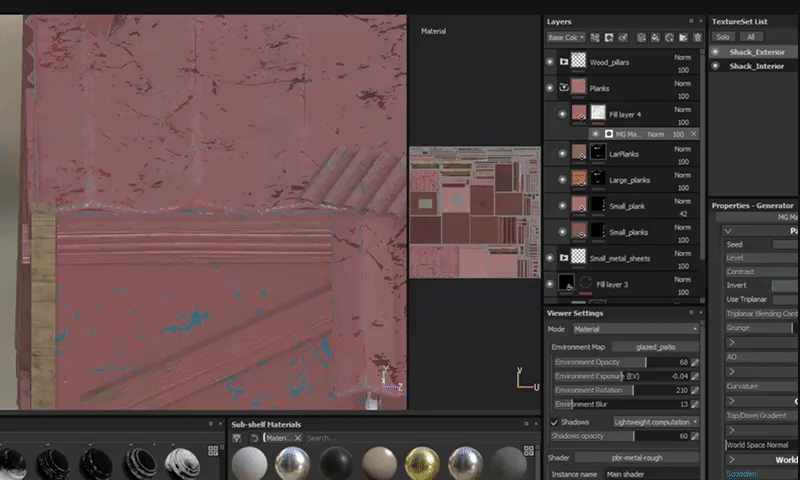Expand the section below Grunge
Viewport: 800px width, 480px height.
click(732, 342)
